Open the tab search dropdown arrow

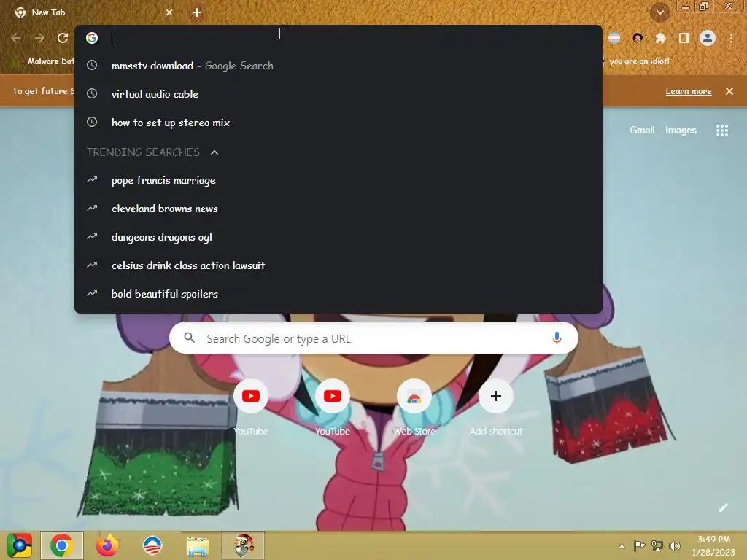[659, 13]
